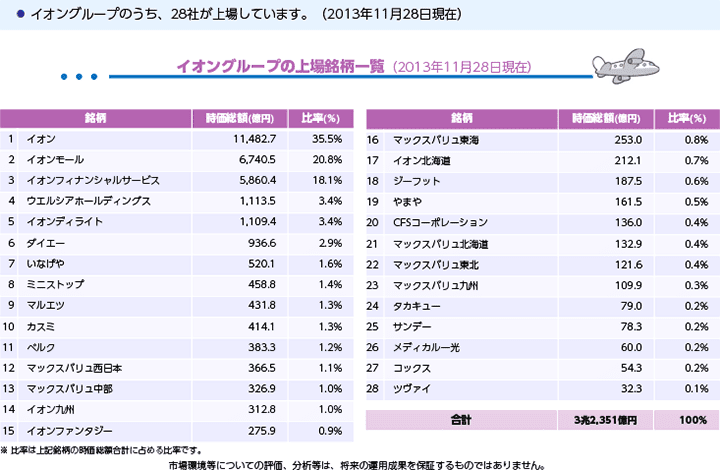Select 'イオンディライト' cell
Image resolution: width=720 pixels, height=470 pixels.
pyautogui.click(x=64, y=222)
